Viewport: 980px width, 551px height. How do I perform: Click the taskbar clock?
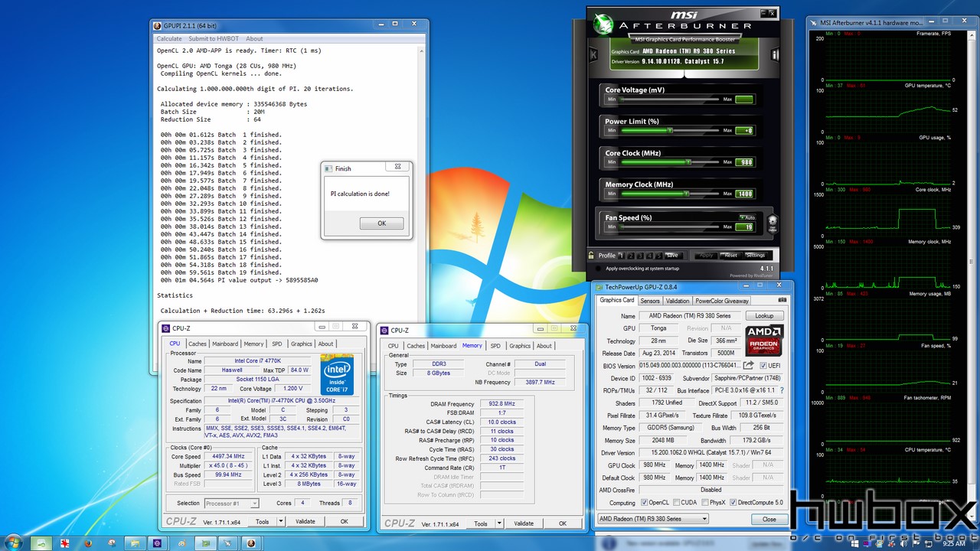point(954,544)
